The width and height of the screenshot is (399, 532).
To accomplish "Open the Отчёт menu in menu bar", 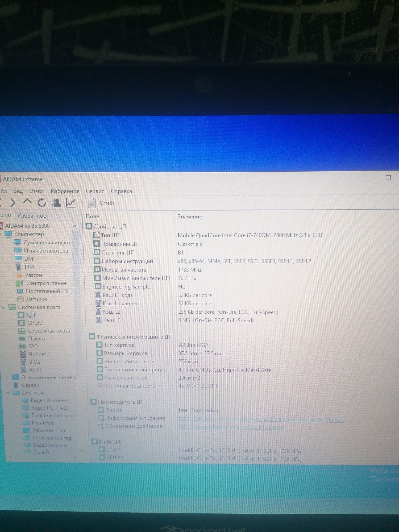I will point(37,191).
